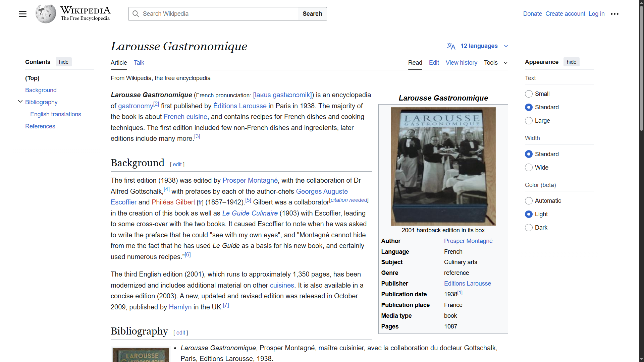644x362 pixels.
Task: Open the three-dot personal tools menu
Action: click(614, 14)
